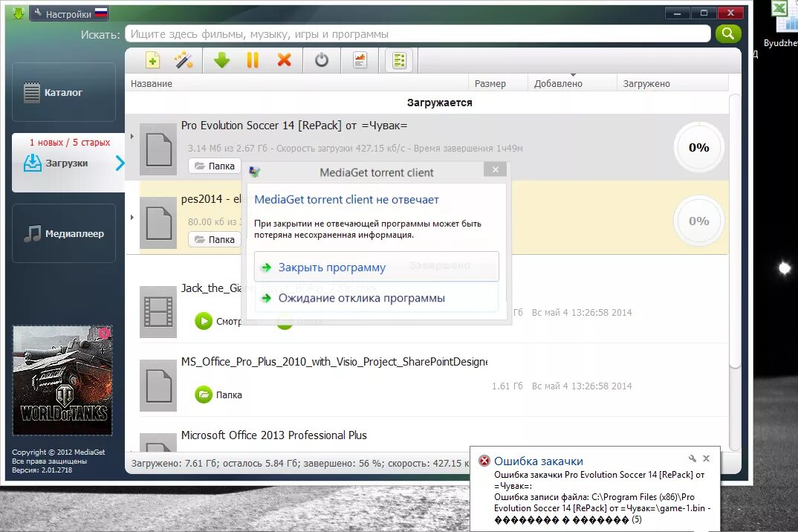Close the World of Tanks ad banner

coord(104,333)
